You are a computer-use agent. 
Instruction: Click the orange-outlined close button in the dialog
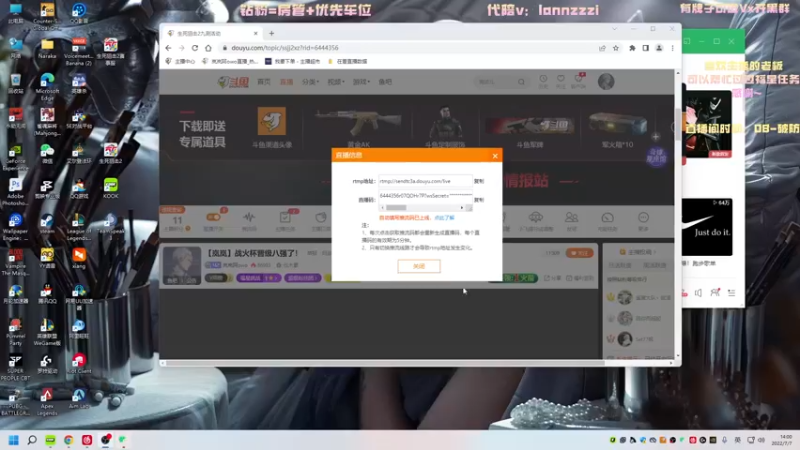pyautogui.click(x=418, y=266)
